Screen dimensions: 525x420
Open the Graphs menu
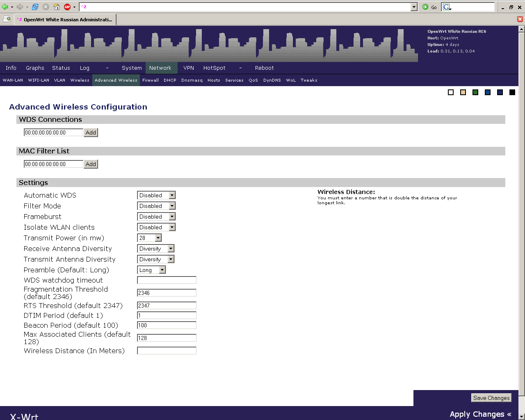(35, 68)
